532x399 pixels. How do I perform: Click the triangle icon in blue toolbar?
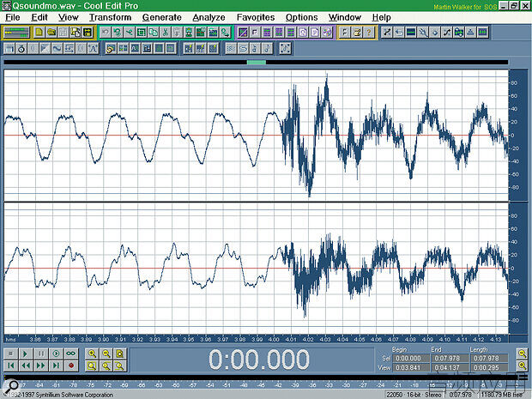point(470,33)
